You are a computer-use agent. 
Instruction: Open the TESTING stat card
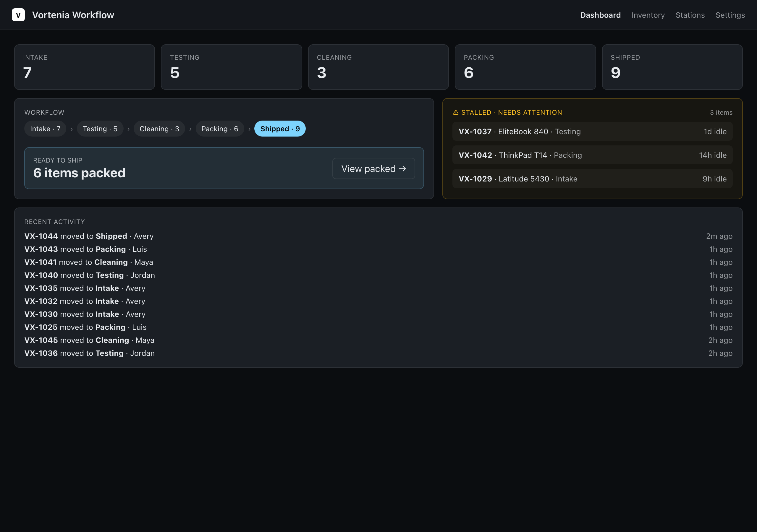tap(232, 67)
